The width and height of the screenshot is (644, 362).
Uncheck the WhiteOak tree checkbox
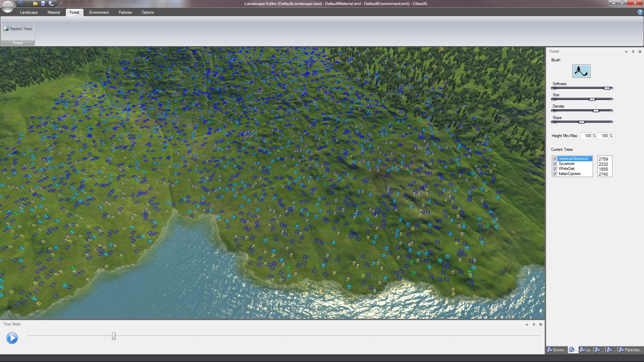coord(555,169)
